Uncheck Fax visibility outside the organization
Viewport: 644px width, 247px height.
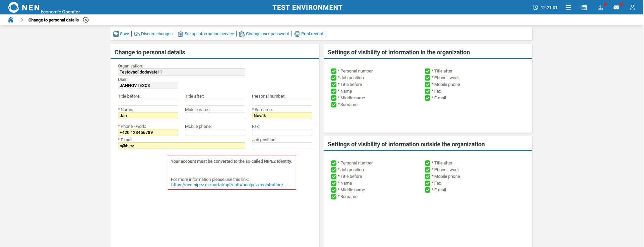pyautogui.click(x=428, y=183)
